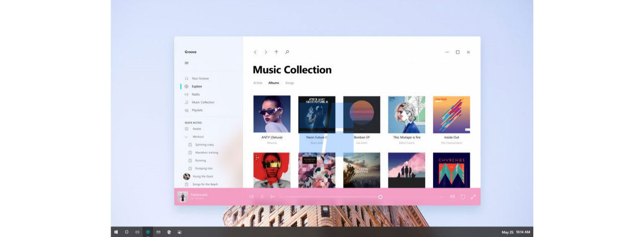This screenshot has width=644, height=237.
Task: Open the Neon Future II album cover
Action: tap(316, 114)
